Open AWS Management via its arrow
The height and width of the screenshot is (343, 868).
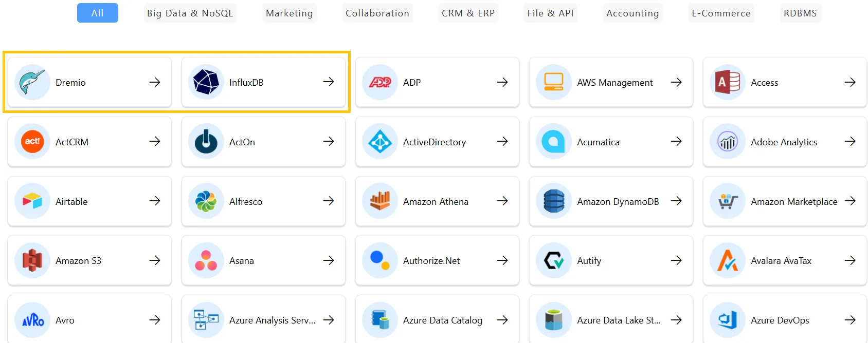(x=676, y=82)
